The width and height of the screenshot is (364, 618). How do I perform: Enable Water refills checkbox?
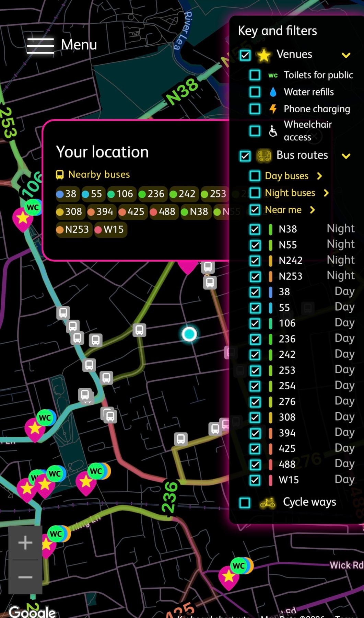click(x=255, y=92)
